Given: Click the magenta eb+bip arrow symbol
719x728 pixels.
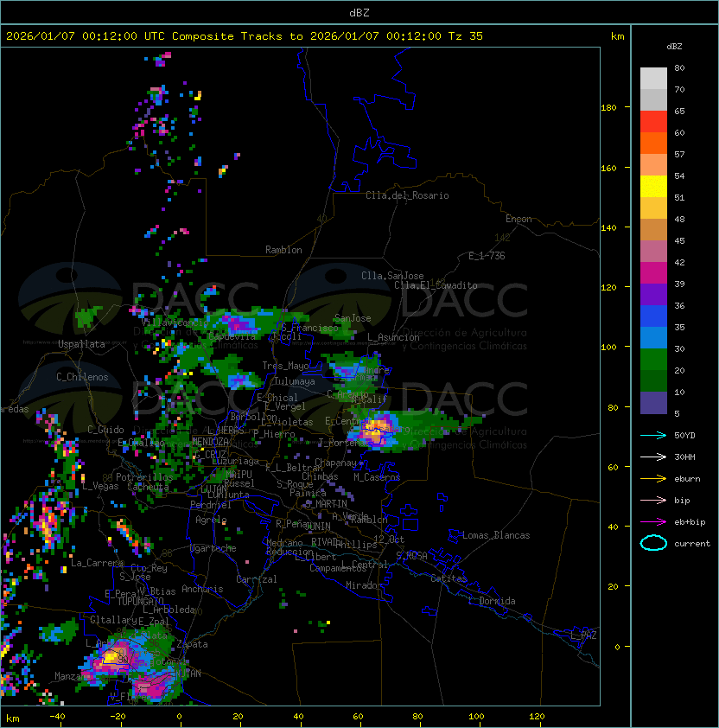Looking at the screenshot, I should pyautogui.click(x=653, y=521).
